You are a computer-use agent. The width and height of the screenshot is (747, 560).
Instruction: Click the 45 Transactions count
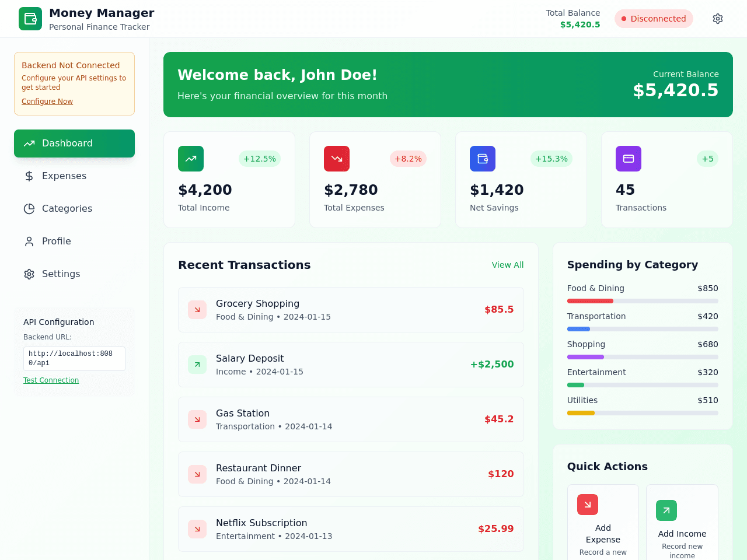click(x=625, y=190)
